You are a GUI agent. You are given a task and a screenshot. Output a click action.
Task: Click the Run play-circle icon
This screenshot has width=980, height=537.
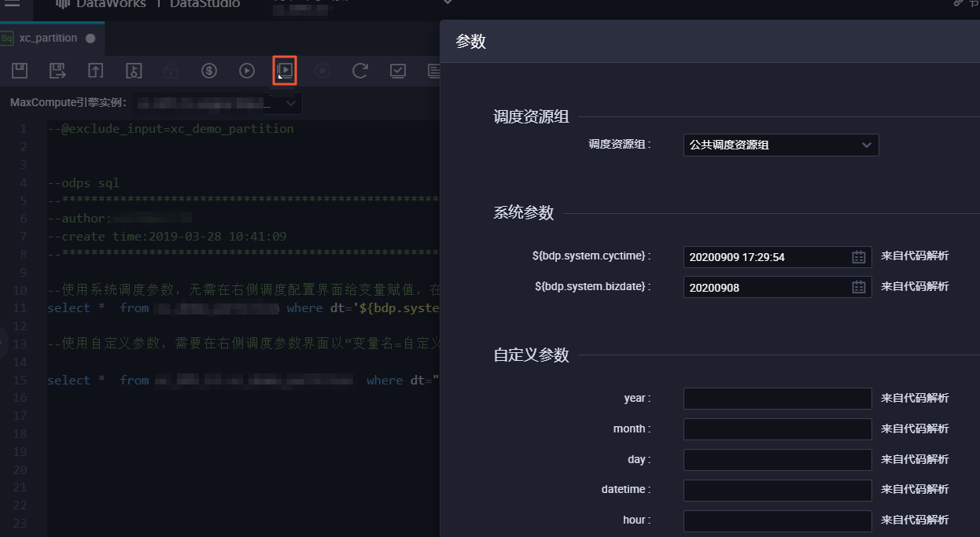247,71
